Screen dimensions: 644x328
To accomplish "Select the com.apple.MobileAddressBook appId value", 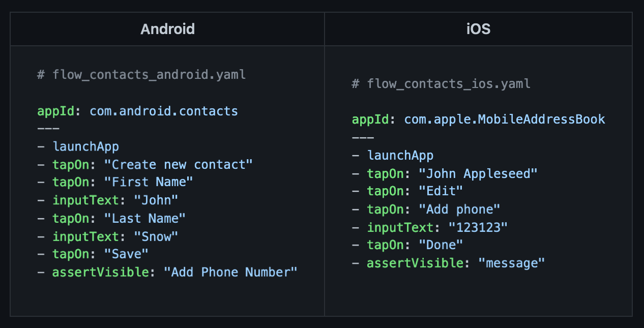I will [x=505, y=120].
